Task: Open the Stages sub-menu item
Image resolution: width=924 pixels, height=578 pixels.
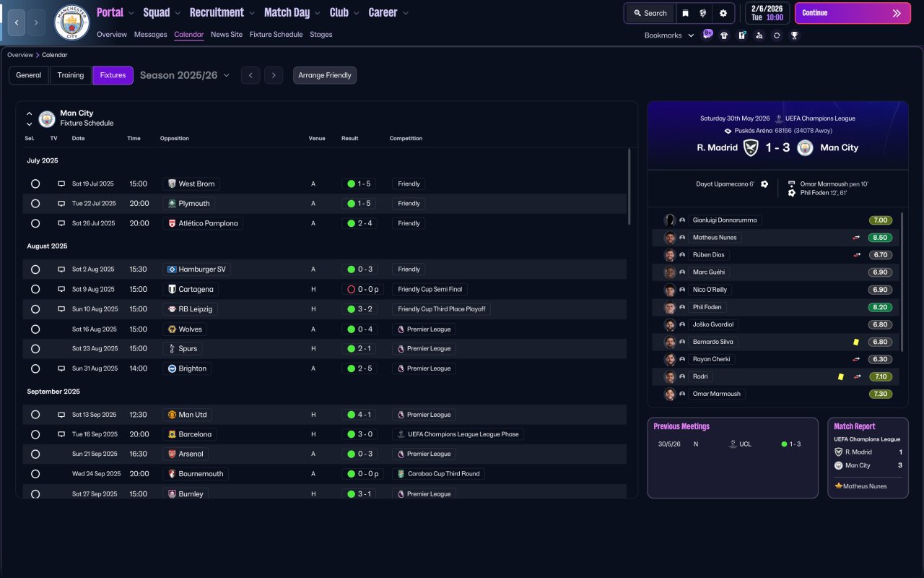Action: click(321, 35)
